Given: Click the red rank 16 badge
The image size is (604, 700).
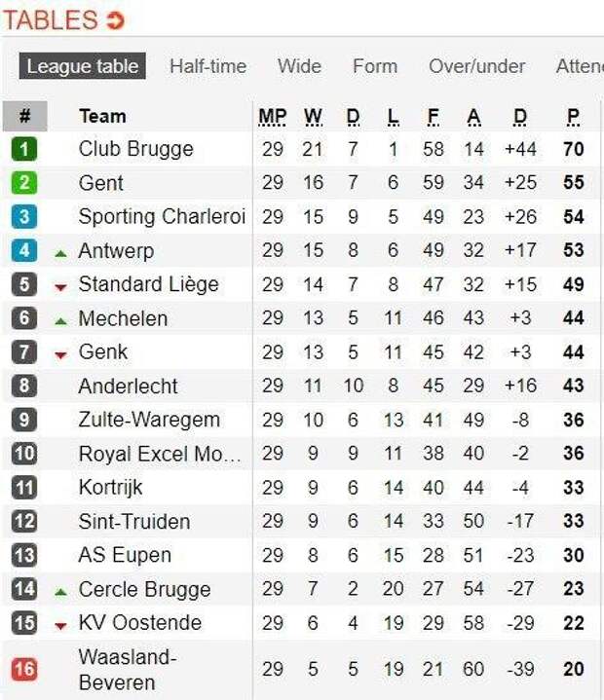Looking at the screenshot, I should coord(24,669).
